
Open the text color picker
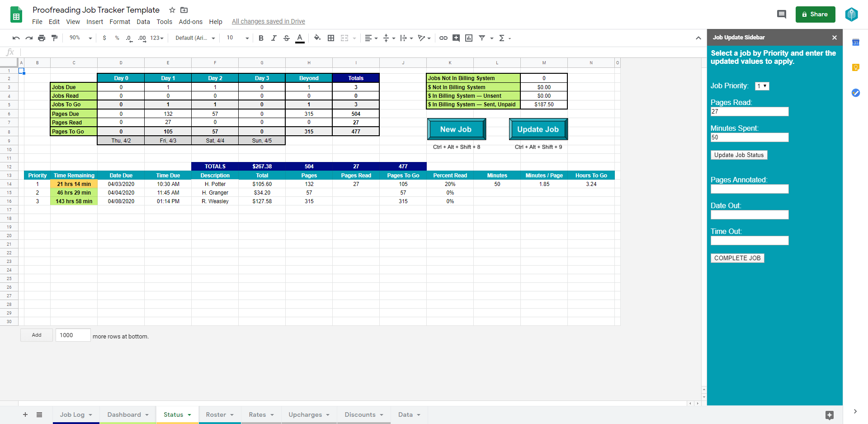click(300, 38)
